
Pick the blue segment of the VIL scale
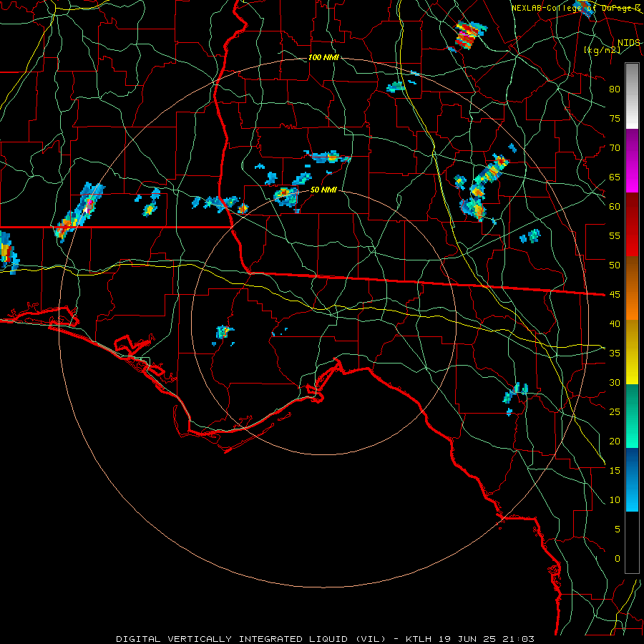(x=632, y=479)
